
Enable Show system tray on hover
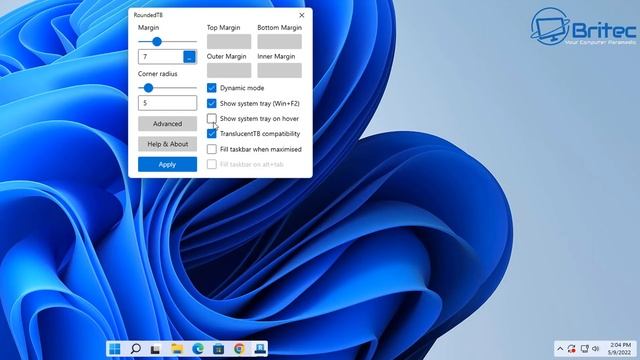point(211,118)
